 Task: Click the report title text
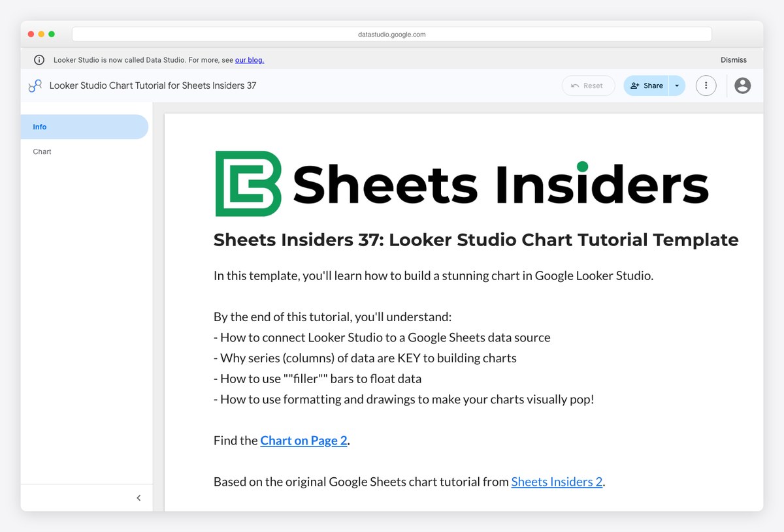point(153,86)
